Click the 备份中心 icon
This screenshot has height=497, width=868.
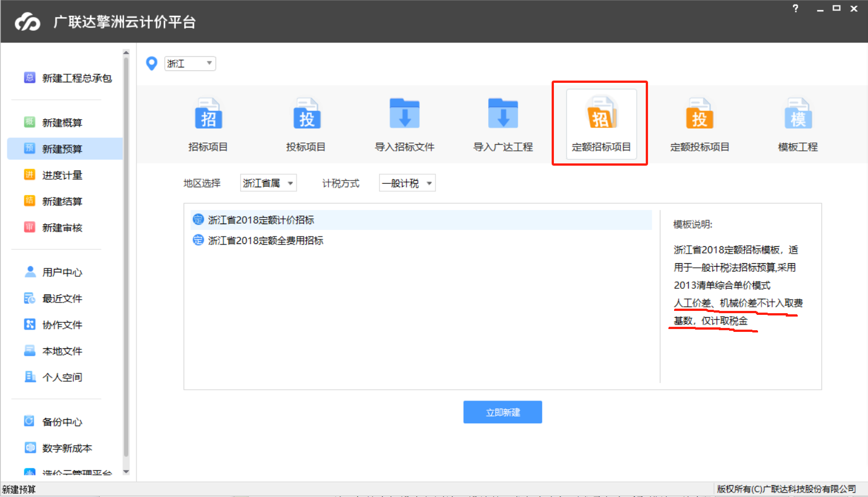click(x=29, y=421)
